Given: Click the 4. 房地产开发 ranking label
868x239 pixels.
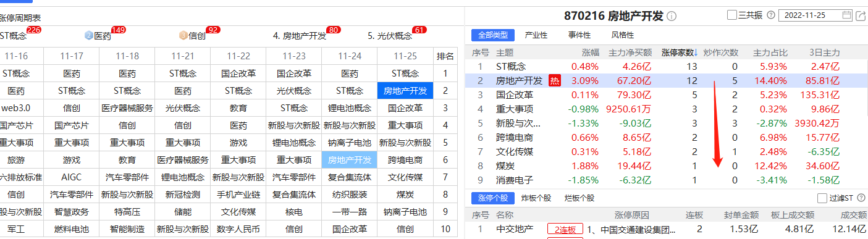Looking at the screenshot, I should click(x=300, y=36).
